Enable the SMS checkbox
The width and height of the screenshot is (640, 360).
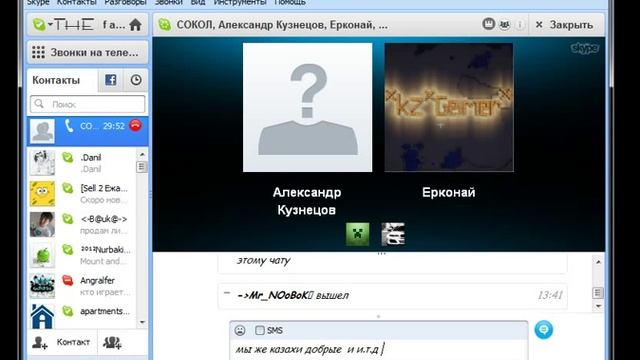tap(260, 330)
